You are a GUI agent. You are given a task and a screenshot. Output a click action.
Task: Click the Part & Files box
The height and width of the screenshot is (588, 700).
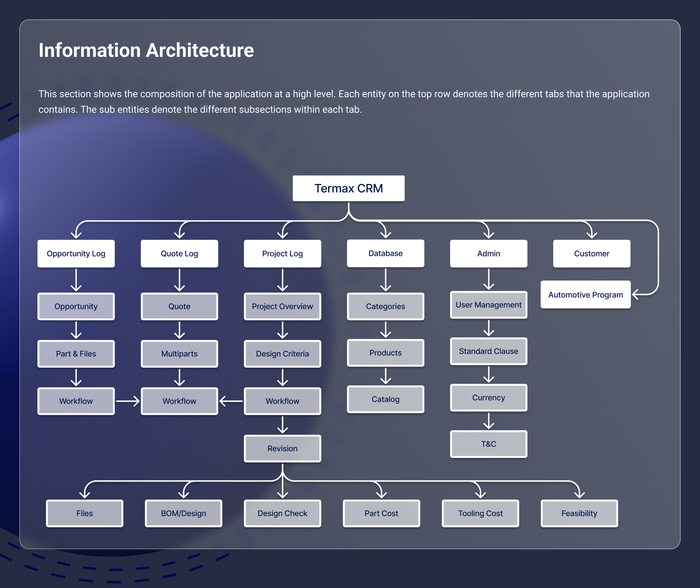(76, 354)
